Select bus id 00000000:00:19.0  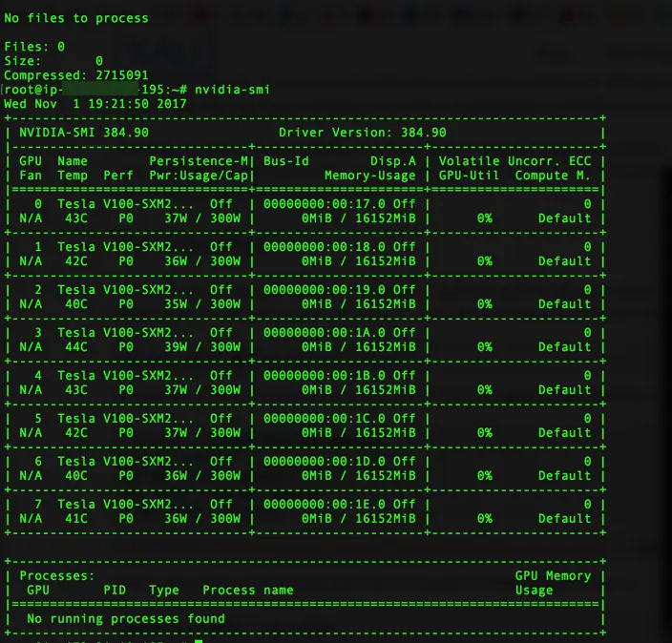click(x=324, y=290)
